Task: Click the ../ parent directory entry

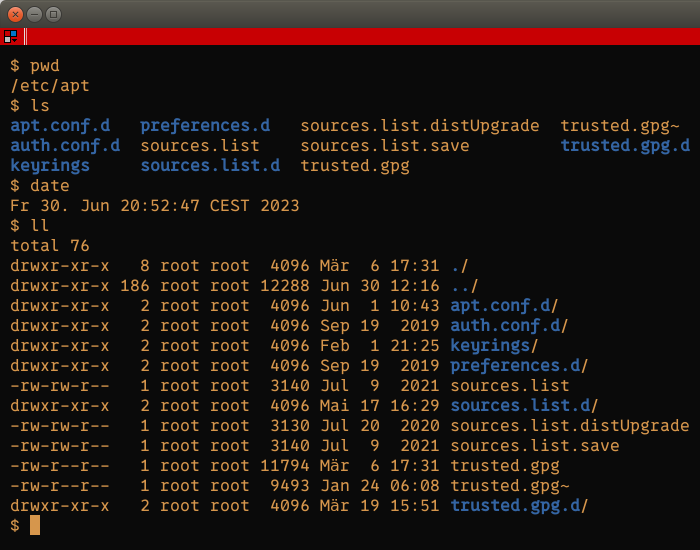Action: (x=464, y=286)
